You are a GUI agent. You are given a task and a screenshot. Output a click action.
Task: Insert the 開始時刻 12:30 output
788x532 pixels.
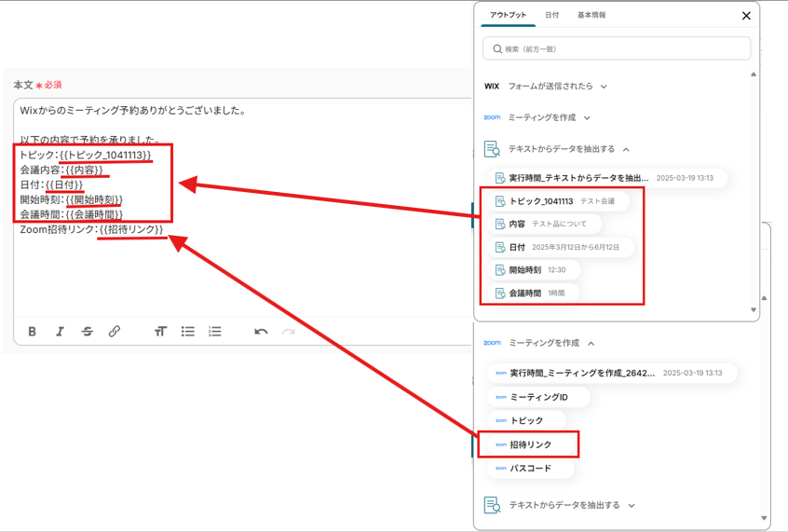(x=534, y=270)
